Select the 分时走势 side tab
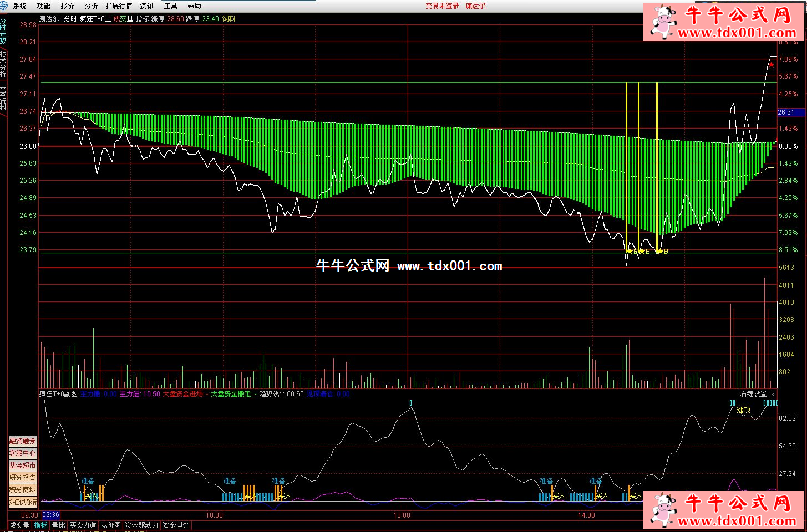The height and width of the screenshot is (532, 807). [x=3, y=31]
